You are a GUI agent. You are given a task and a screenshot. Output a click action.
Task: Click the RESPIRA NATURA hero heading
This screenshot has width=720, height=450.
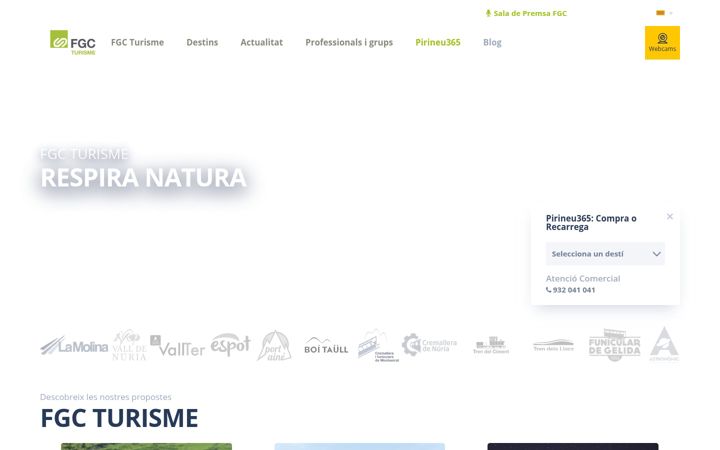[143, 178]
